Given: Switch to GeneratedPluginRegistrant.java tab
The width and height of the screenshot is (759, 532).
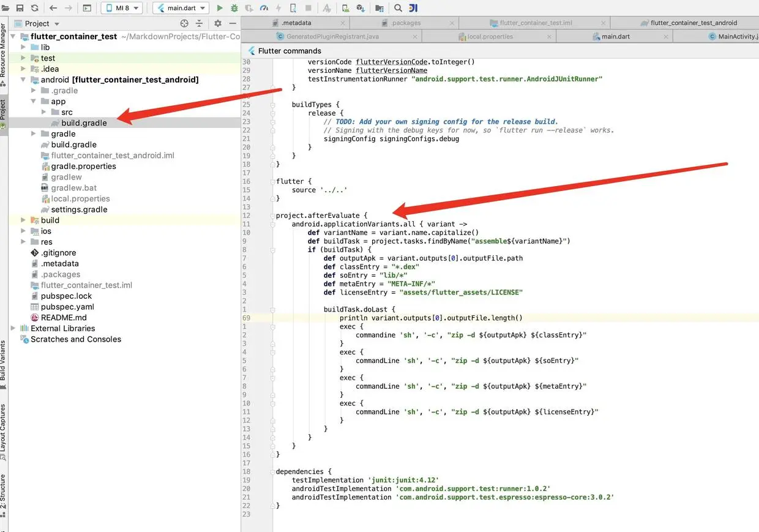Looking at the screenshot, I should point(332,36).
